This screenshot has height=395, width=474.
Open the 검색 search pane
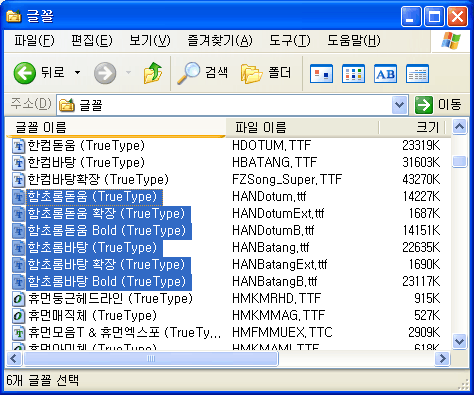point(203,73)
